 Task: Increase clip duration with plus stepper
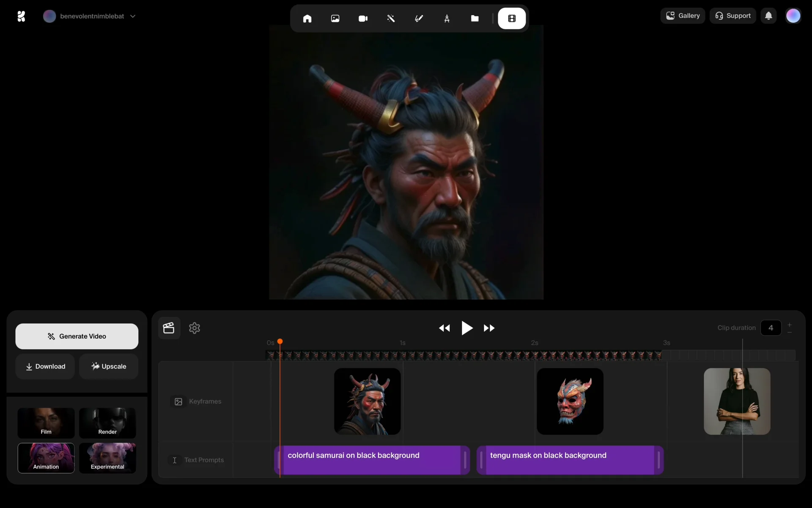[789, 325]
